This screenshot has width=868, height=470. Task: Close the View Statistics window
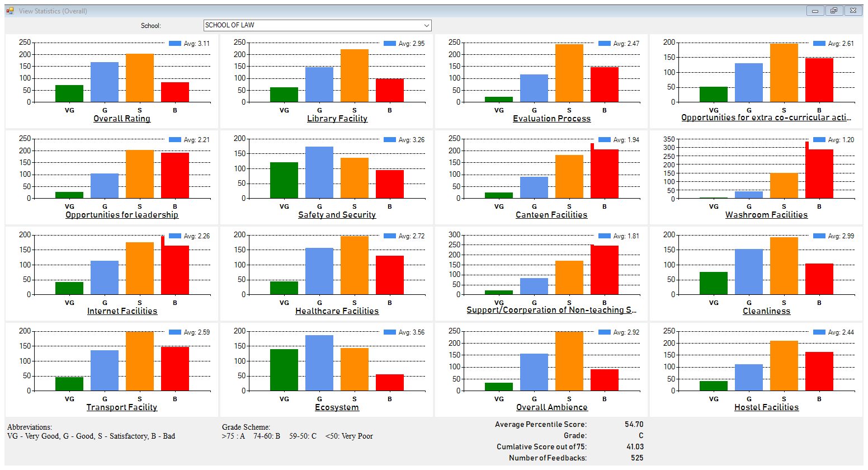click(852, 11)
